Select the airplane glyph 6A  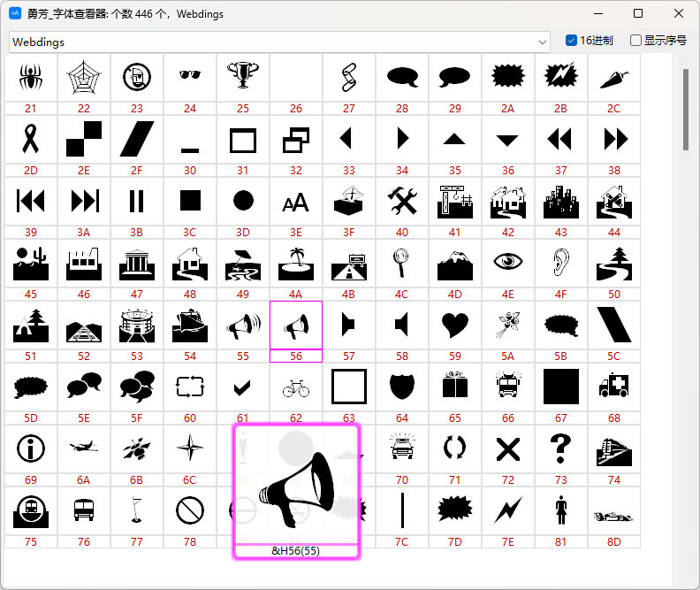(84, 446)
